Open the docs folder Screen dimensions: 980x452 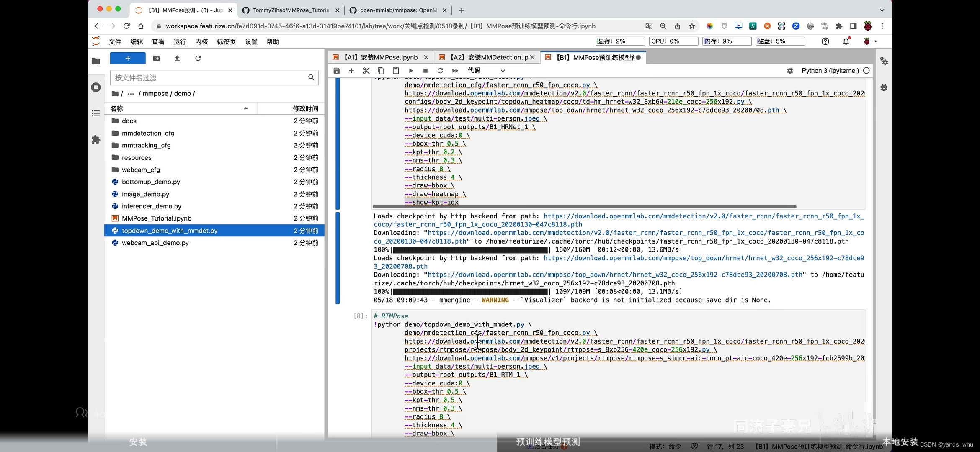[x=214, y=121]
